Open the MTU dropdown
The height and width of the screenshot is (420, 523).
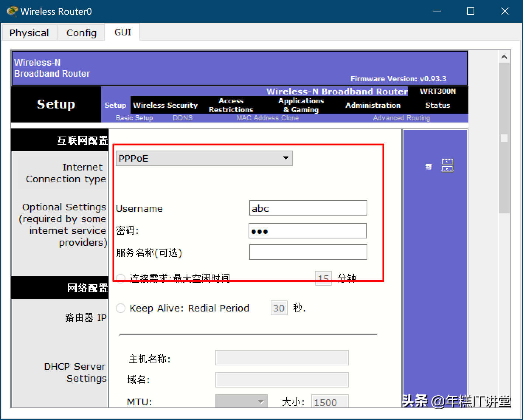pyautogui.click(x=242, y=401)
